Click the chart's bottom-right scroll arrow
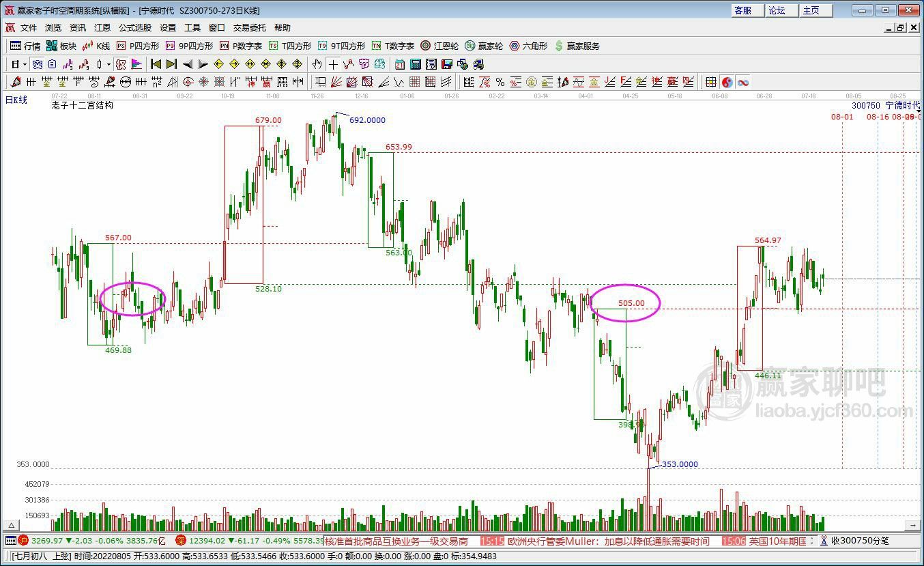 pos(913,525)
